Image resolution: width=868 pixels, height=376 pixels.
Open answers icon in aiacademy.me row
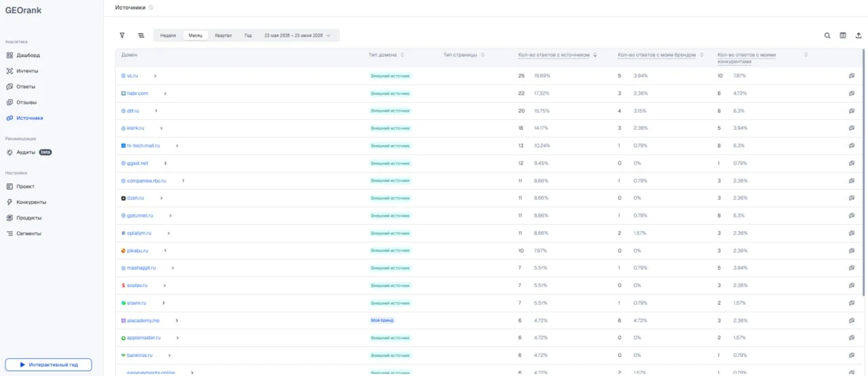coord(851,320)
